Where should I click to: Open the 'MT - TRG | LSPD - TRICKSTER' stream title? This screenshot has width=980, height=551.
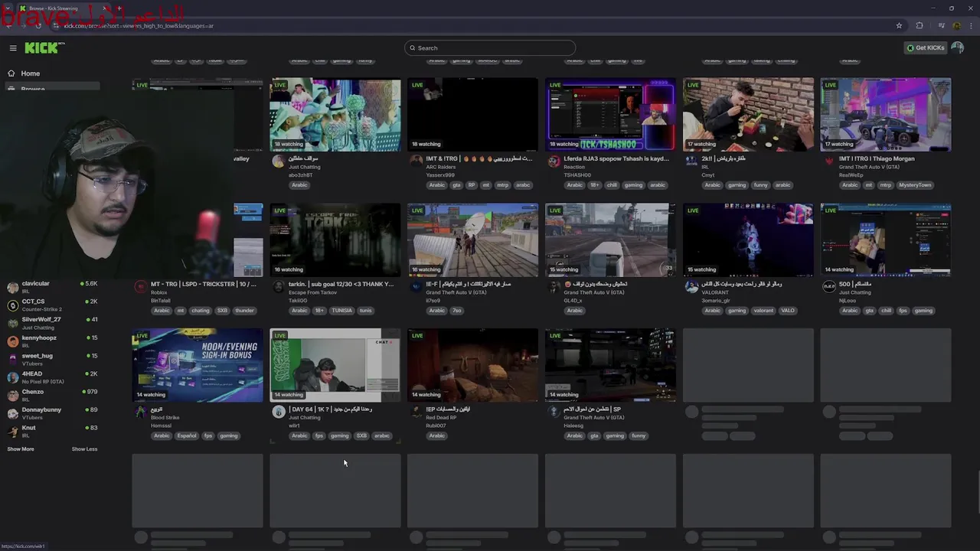204,284
